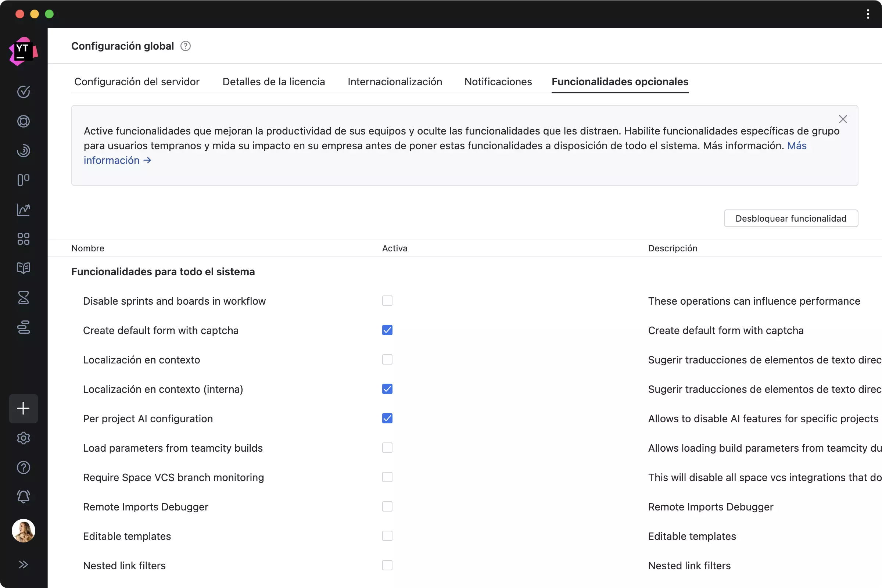Click the reports/analytics icon in sidebar
Image resolution: width=882 pixels, height=588 pixels.
pos(23,209)
